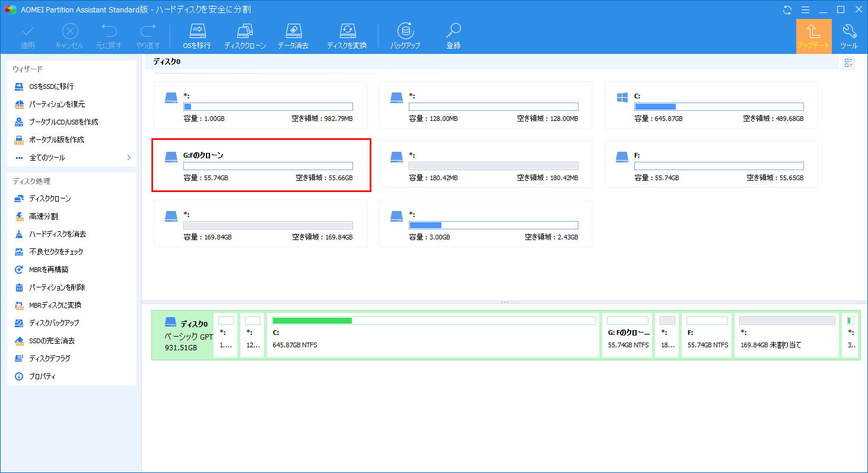Open the ディスククローン toolbar tool
The image size is (868, 473).
tap(245, 36)
